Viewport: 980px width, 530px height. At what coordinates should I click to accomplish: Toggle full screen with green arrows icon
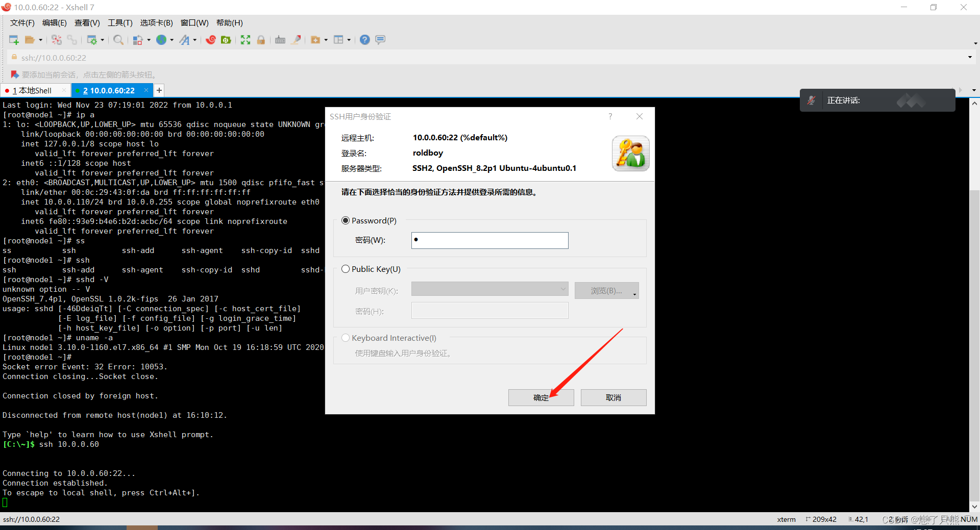(246, 40)
